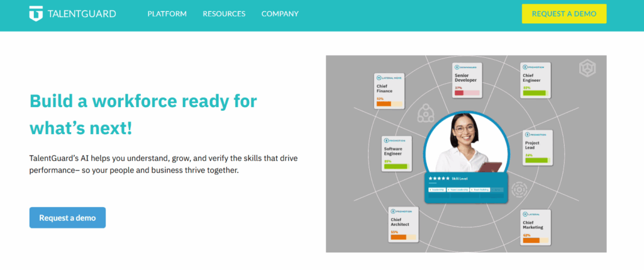
Task: Open the Resources menu
Action: (x=224, y=14)
